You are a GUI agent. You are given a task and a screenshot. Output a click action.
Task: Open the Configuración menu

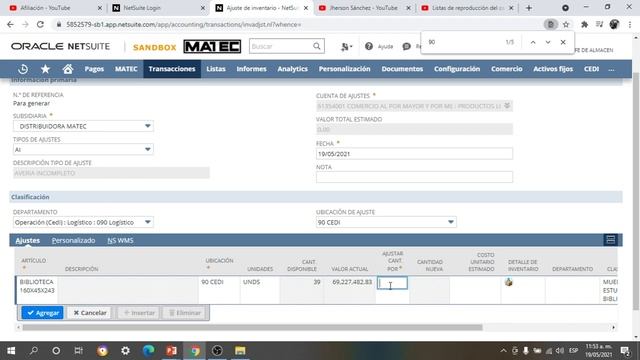tap(457, 69)
